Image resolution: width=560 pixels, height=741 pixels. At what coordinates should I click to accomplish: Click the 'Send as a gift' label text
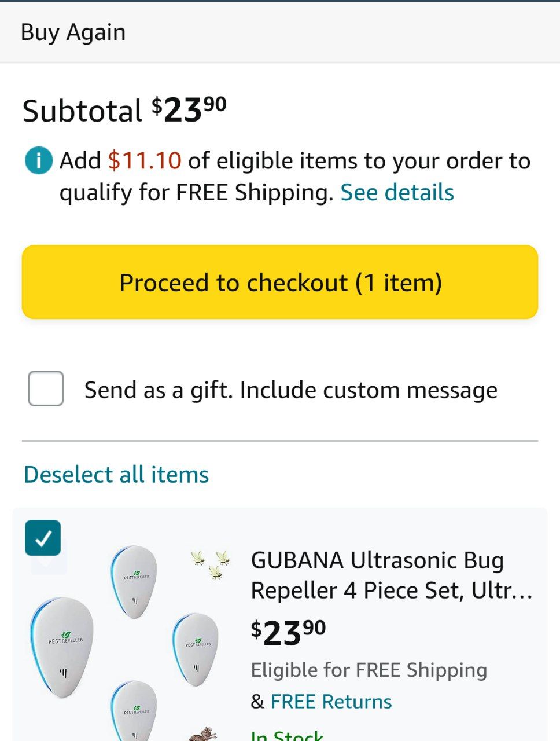[290, 390]
